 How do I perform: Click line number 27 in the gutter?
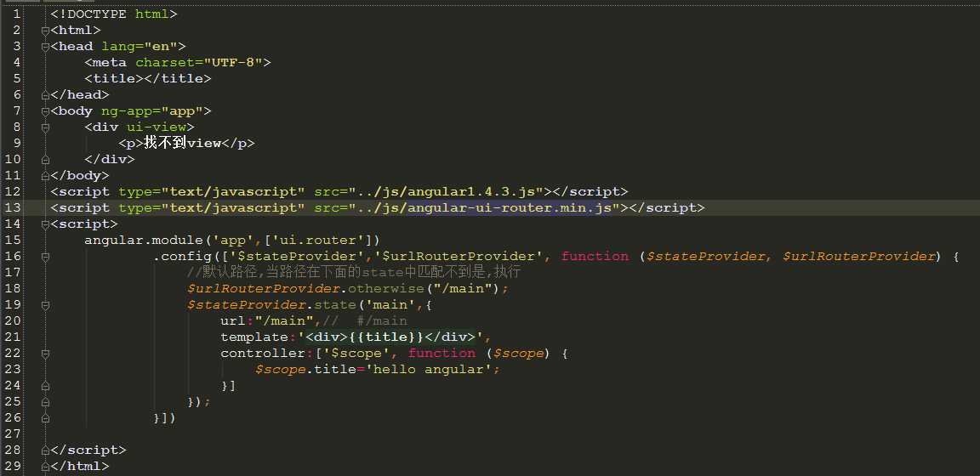click(x=13, y=433)
